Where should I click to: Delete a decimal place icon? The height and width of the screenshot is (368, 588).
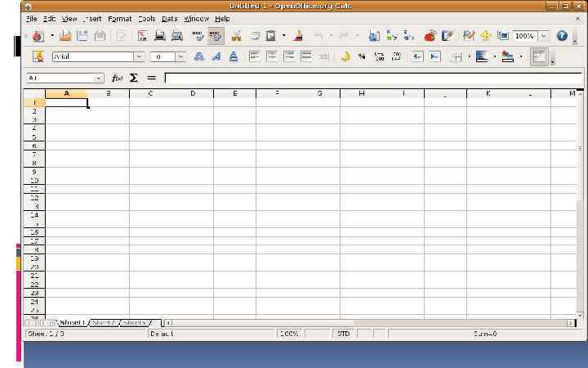pos(396,56)
